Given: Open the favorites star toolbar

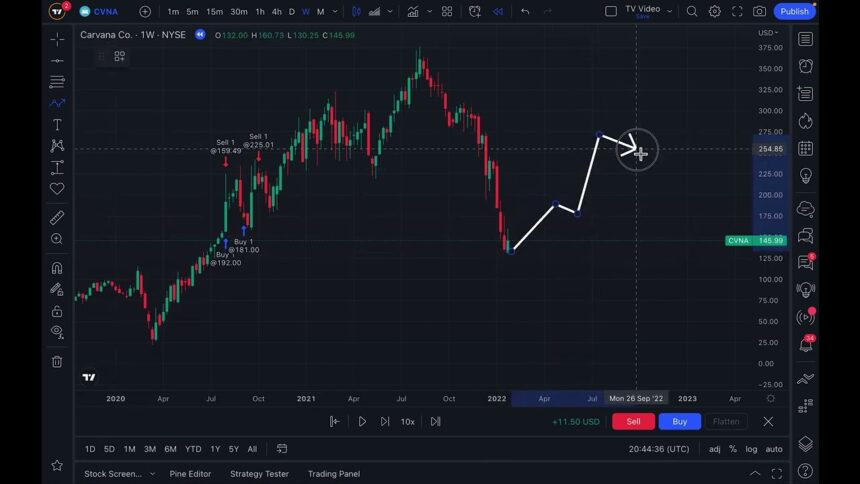Looking at the screenshot, I should 57,465.
